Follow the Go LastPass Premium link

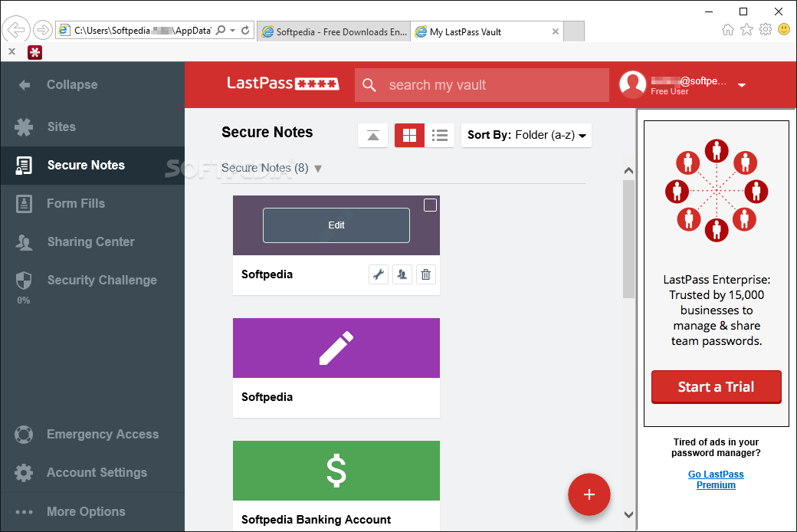tap(716, 480)
